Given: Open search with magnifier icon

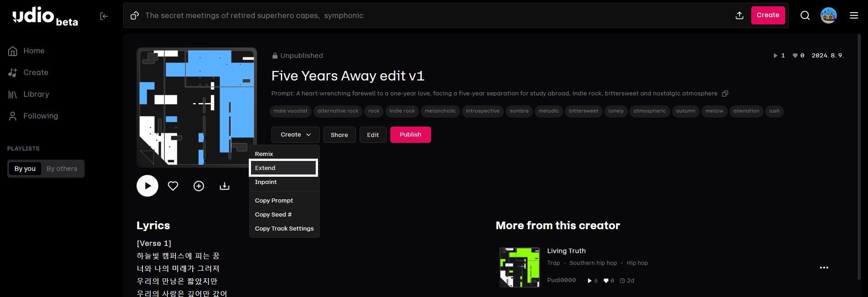Looking at the screenshot, I should (805, 15).
